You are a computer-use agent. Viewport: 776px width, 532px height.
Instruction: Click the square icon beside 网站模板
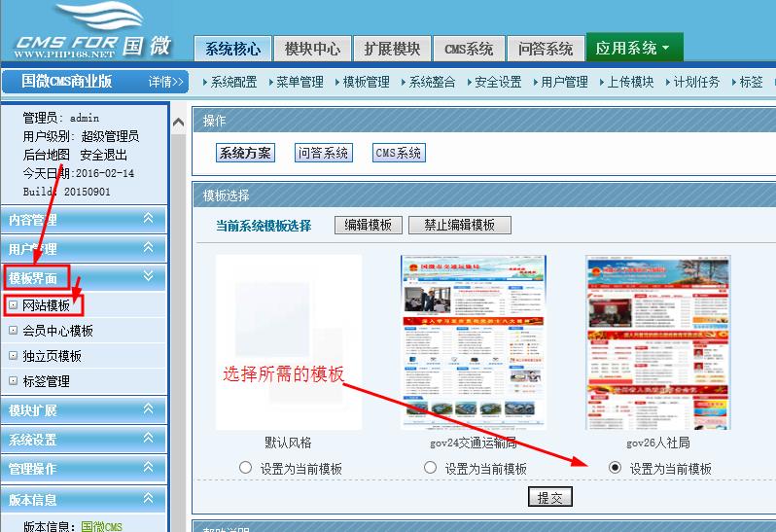[13, 305]
